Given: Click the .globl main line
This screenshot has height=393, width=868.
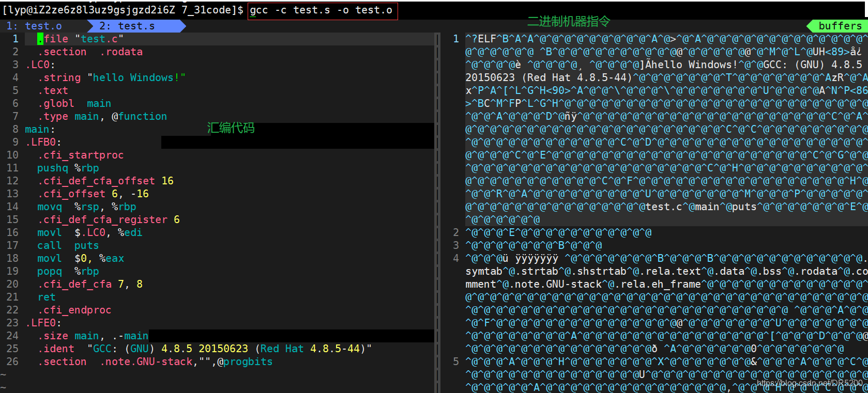Looking at the screenshot, I should 74,103.
